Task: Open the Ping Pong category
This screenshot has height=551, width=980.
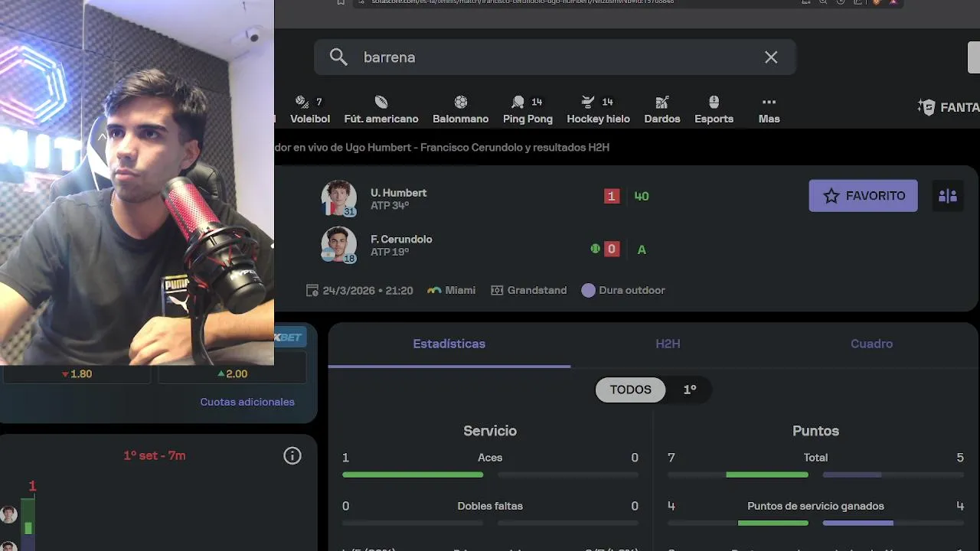Action: (528, 109)
